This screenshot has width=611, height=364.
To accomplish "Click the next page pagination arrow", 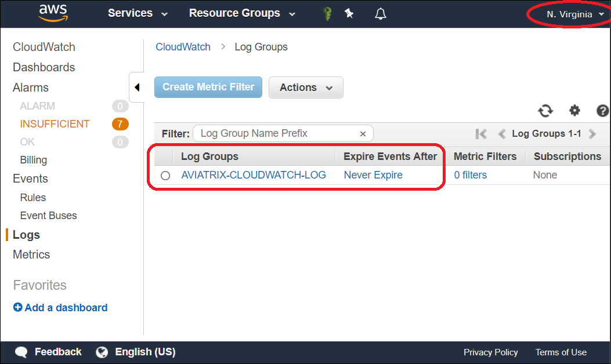I will pyautogui.click(x=592, y=133).
